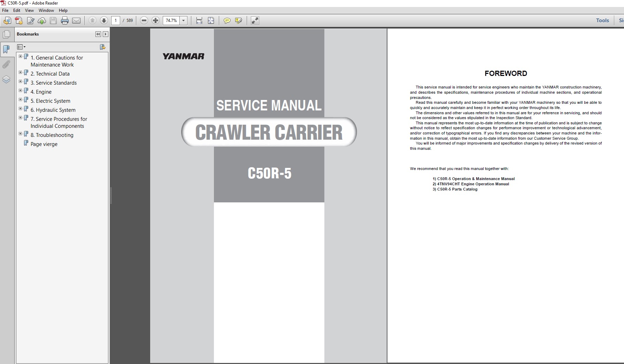Expand the Service Standards bookmark

tap(20, 82)
